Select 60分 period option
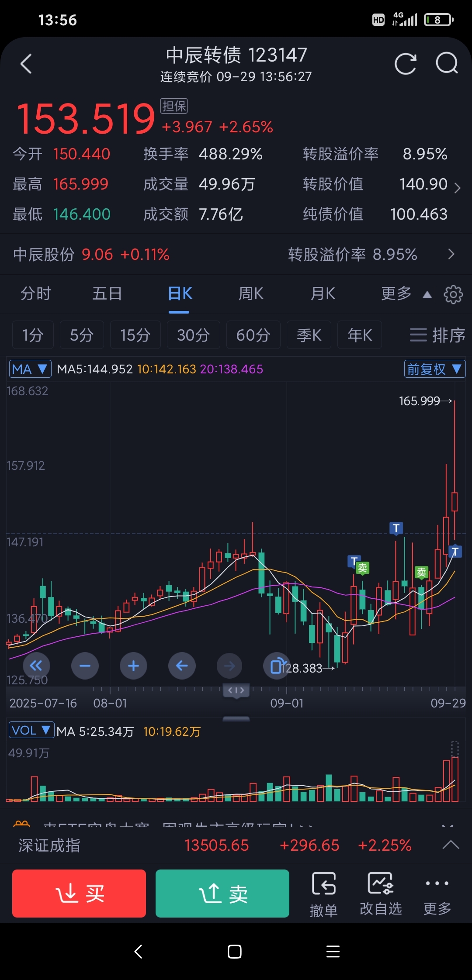Screen dimensions: 472x980 253,335
